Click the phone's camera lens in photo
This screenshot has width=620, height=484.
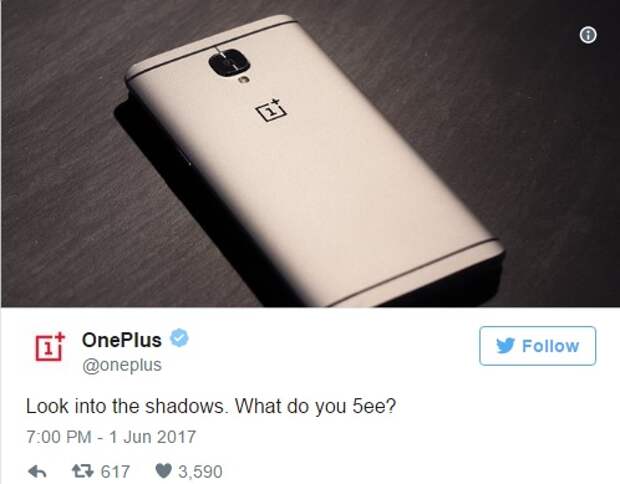tap(230, 63)
